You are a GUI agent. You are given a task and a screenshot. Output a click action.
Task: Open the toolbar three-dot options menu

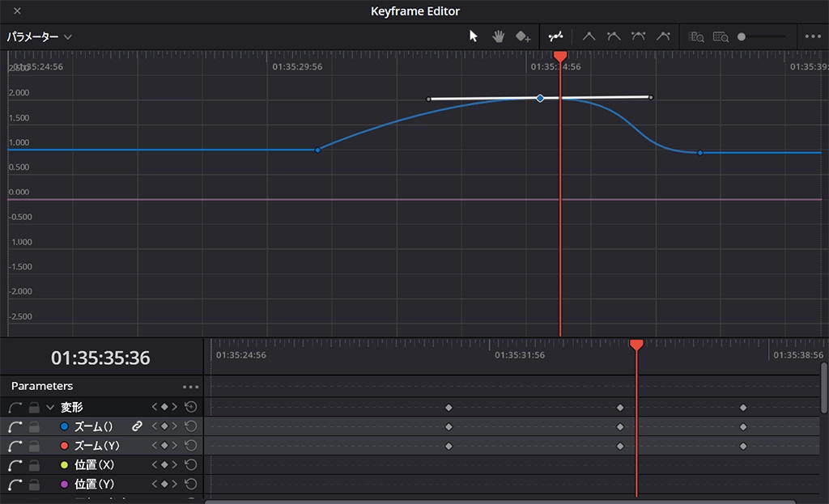click(x=813, y=36)
